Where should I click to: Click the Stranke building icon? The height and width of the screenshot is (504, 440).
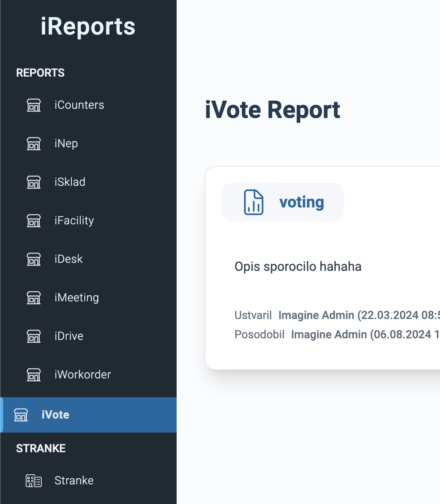tap(33, 480)
